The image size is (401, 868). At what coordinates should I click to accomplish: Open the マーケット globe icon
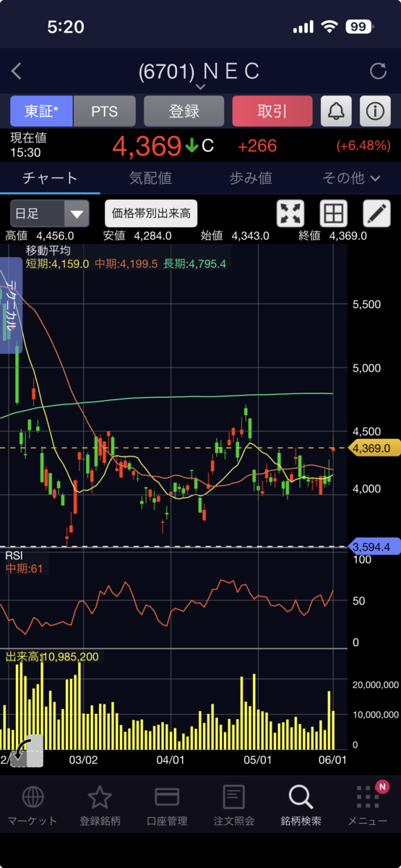pos(33,796)
